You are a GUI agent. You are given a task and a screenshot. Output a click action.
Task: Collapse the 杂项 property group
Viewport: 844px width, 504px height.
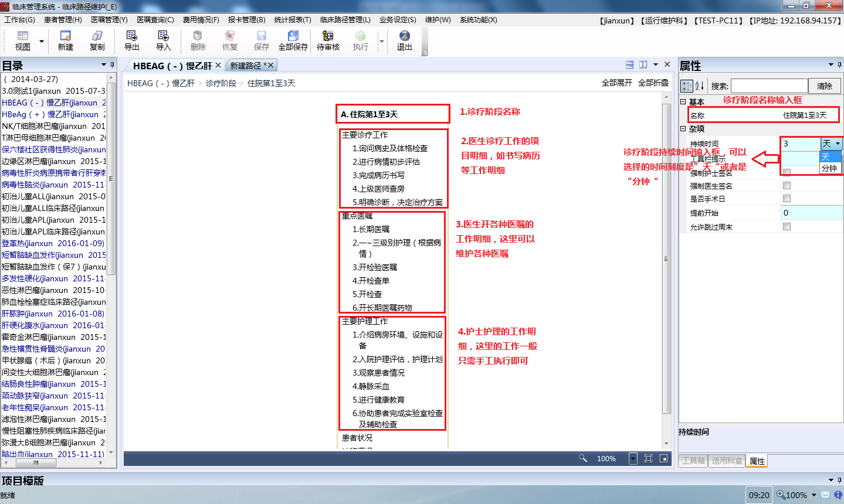pos(683,128)
